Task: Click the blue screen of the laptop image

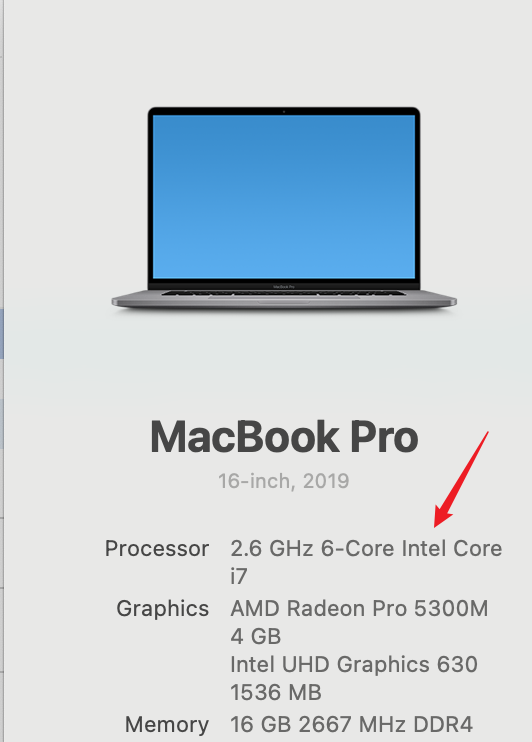Action: tap(284, 196)
